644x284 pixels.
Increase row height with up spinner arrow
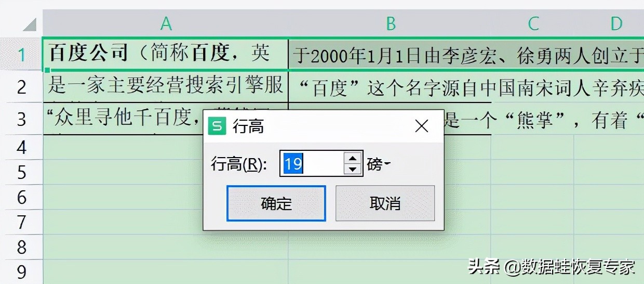353,158
